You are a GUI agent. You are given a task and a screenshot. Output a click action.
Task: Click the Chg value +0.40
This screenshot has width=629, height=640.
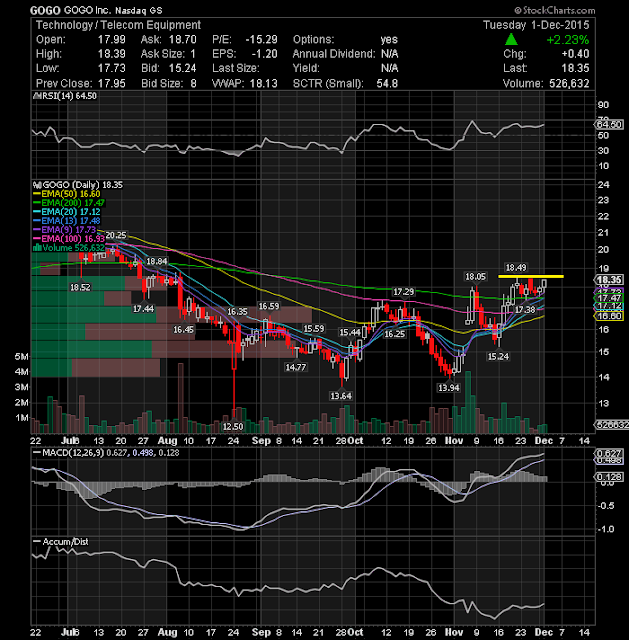pos(575,54)
